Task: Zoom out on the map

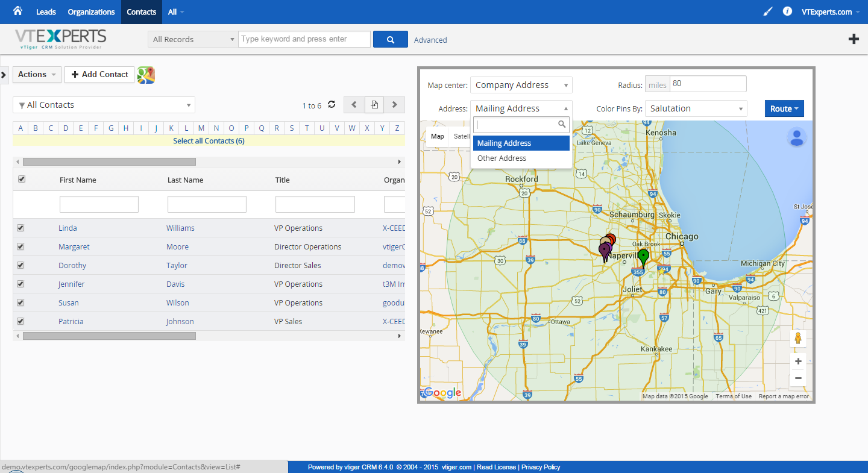Action: click(x=798, y=378)
